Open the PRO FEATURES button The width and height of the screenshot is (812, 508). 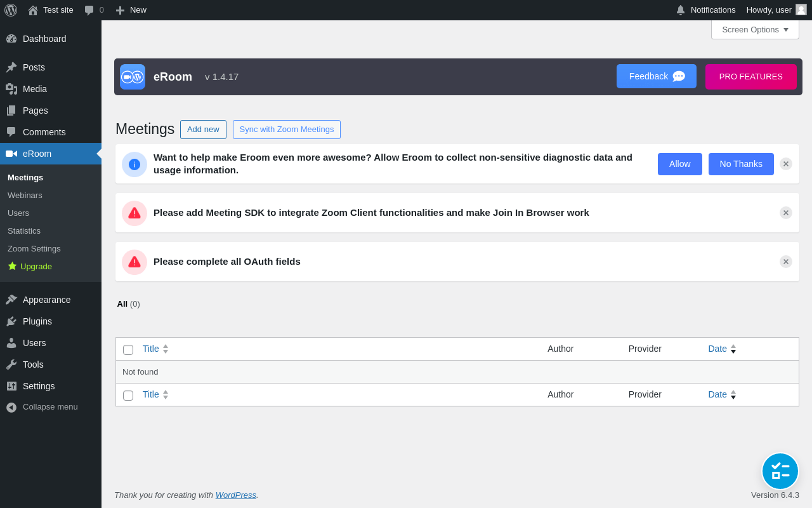point(750,77)
